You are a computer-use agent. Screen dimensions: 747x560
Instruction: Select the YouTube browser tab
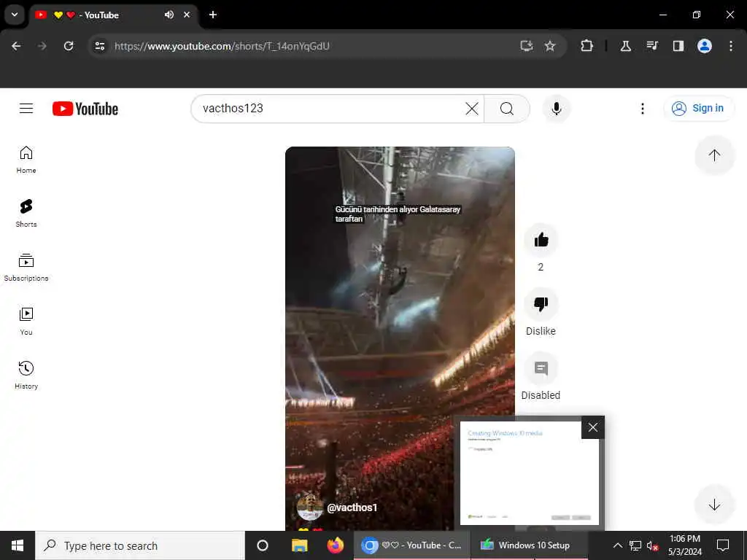[x=115, y=15]
